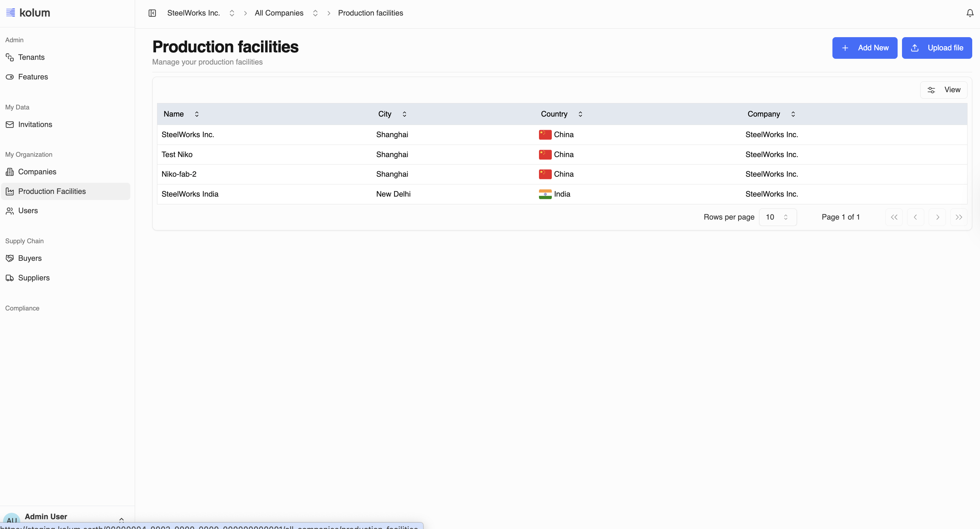This screenshot has width=980, height=529.
Task: Open Tenants from the sidebar
Action: (31, 57)
